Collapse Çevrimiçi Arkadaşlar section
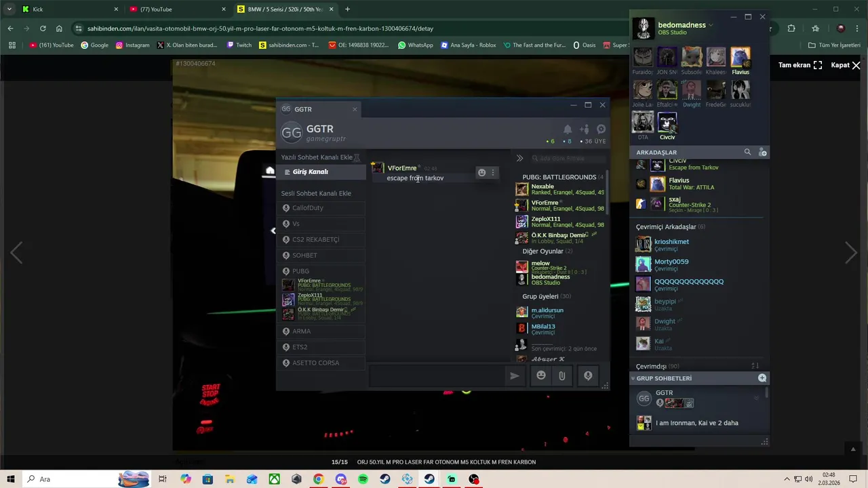 point(671,227)
